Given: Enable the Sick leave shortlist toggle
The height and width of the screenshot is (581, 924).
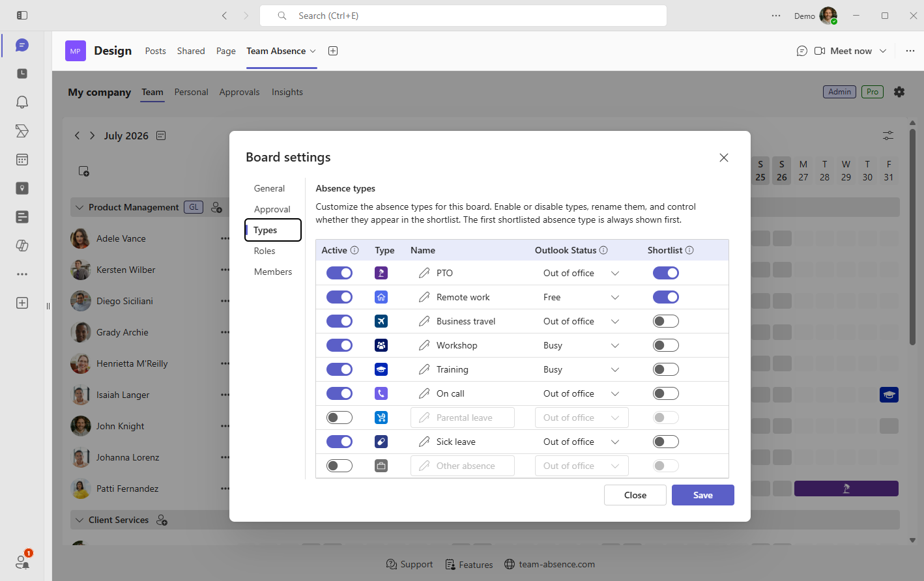Looking at the screenshot, I should point(666,442).
